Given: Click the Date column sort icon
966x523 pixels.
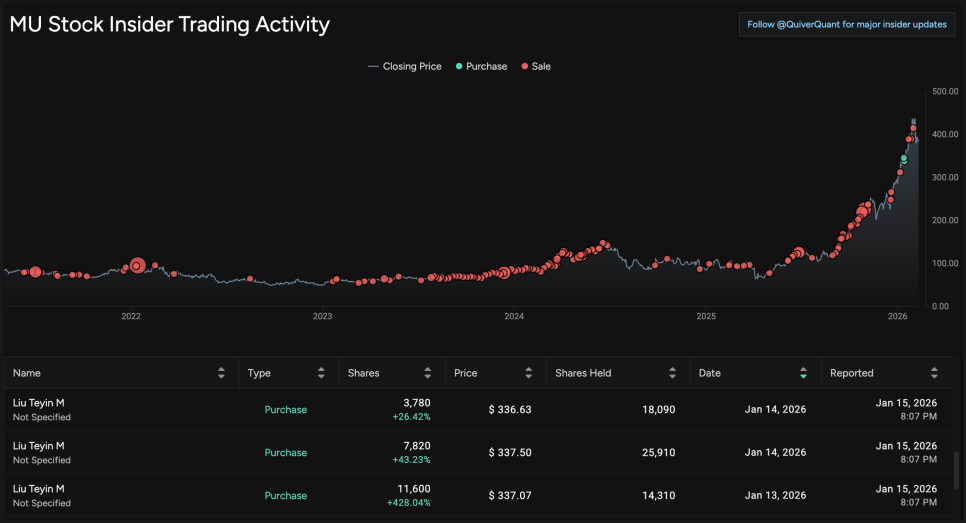Looking at the screenshot, I should click(803, 373).
